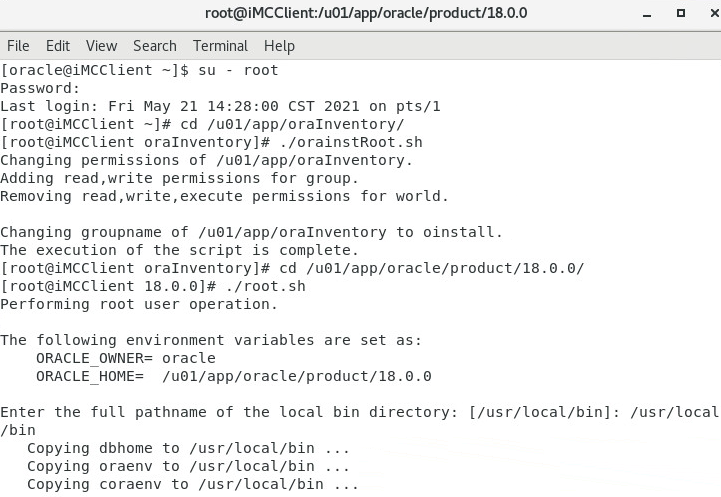Open the Terminal menu
The image size is (721, 497).
click(220, 46)
